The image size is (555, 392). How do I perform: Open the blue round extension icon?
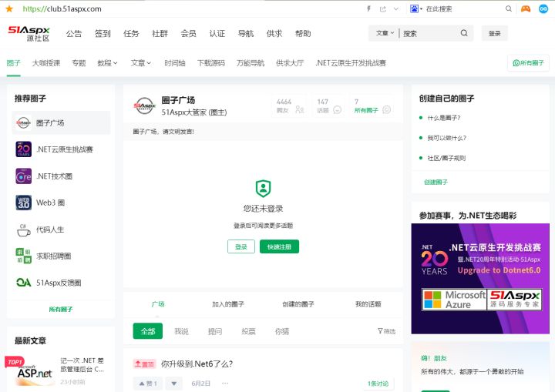543,8
